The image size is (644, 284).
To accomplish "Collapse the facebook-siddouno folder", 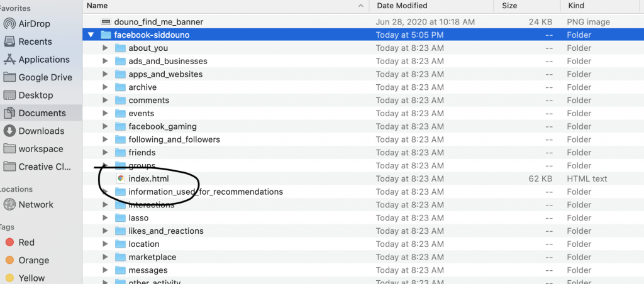I will (91, 35).
